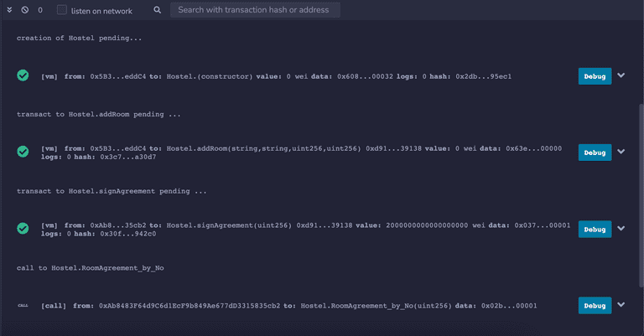Debug the RoomAgreement_by_No call
This screenshot has height=336, width=644.
[595, 306]
